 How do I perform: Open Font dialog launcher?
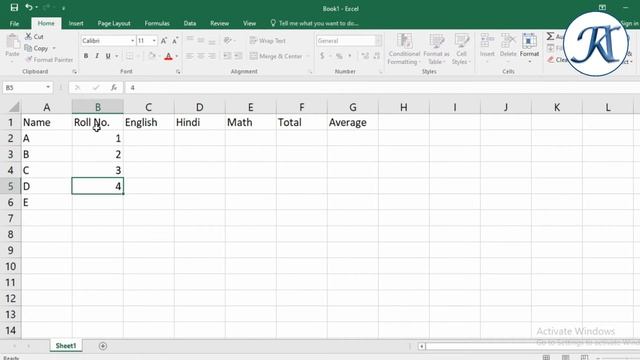coord(178,72)
